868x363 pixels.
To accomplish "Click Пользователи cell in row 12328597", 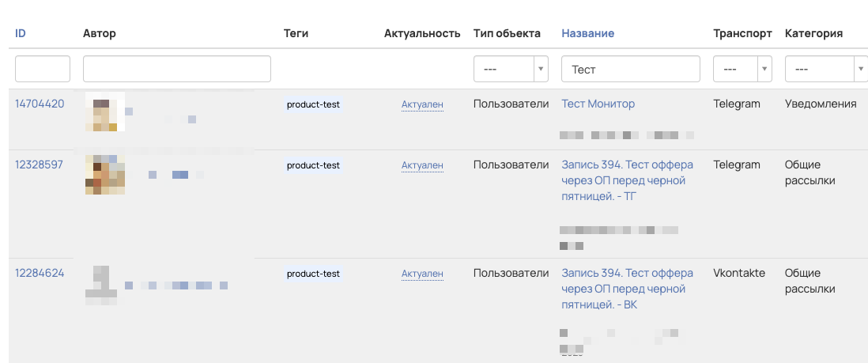I will [511, 164].
